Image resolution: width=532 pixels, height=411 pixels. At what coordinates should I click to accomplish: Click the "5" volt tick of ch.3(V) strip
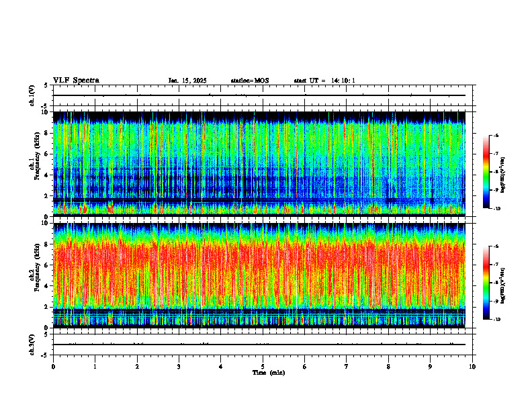point(46,334)
